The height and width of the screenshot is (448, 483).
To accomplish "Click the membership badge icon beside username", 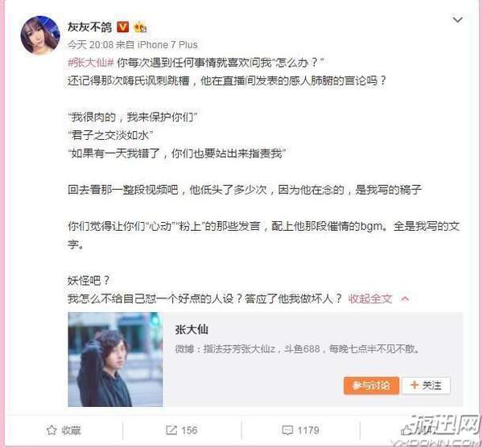I will tap(140, 27).
